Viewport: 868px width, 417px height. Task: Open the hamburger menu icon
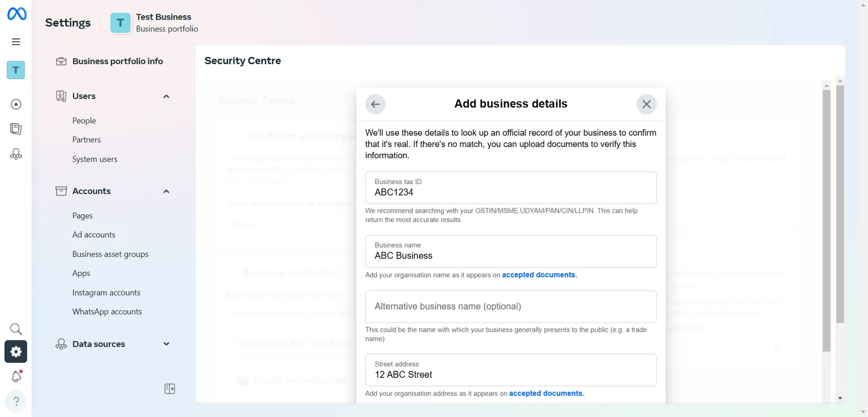pyautogui.click(x=16, y=42)
